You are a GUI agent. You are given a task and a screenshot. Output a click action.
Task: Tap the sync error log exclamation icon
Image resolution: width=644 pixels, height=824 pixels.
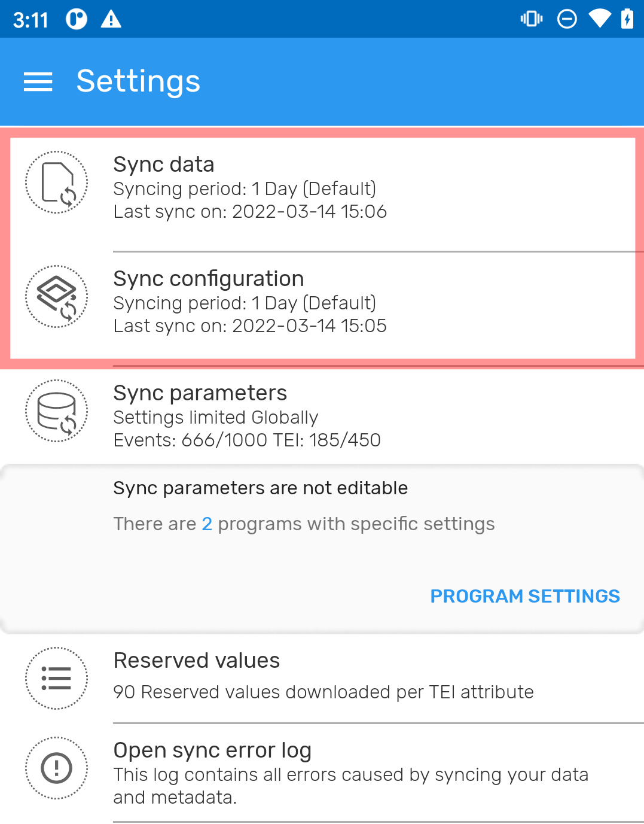click(57, 768)
